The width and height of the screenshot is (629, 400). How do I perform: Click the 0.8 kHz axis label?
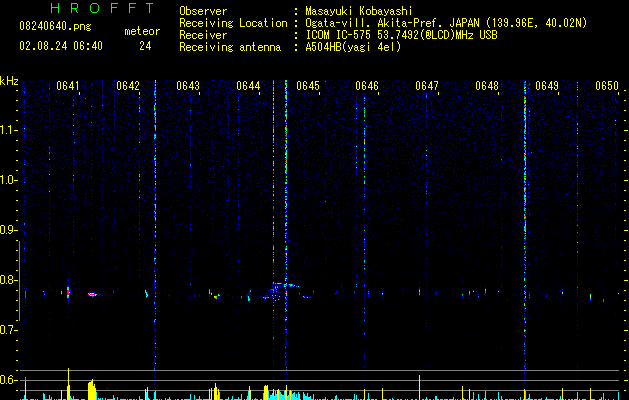click(x=8, y=280)
